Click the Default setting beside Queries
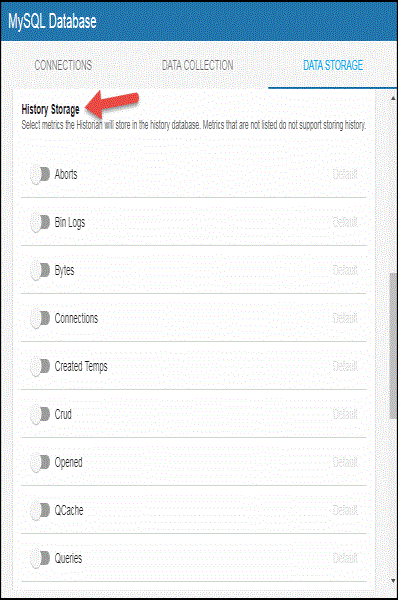398x600 pixels. click(x=345, y=558)
